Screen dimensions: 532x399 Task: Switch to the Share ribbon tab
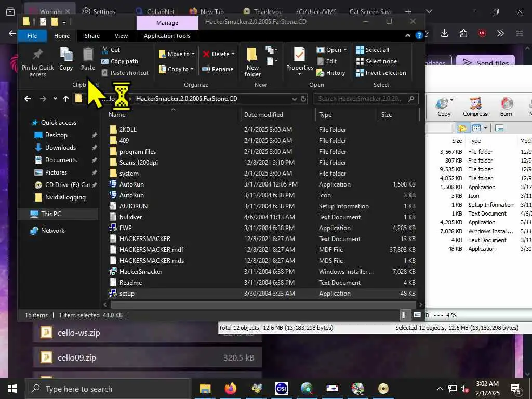click(x=92, y=36)
